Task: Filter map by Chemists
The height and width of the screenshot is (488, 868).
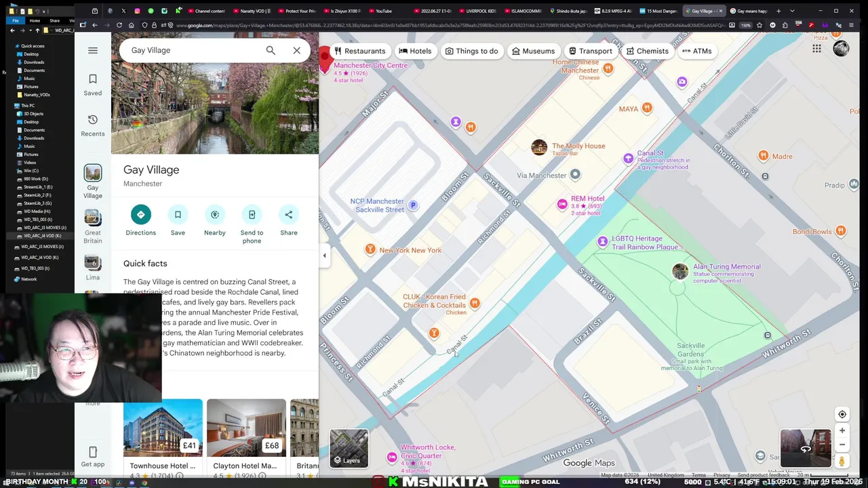Action: pyautogui.click(x=647, y=51)
